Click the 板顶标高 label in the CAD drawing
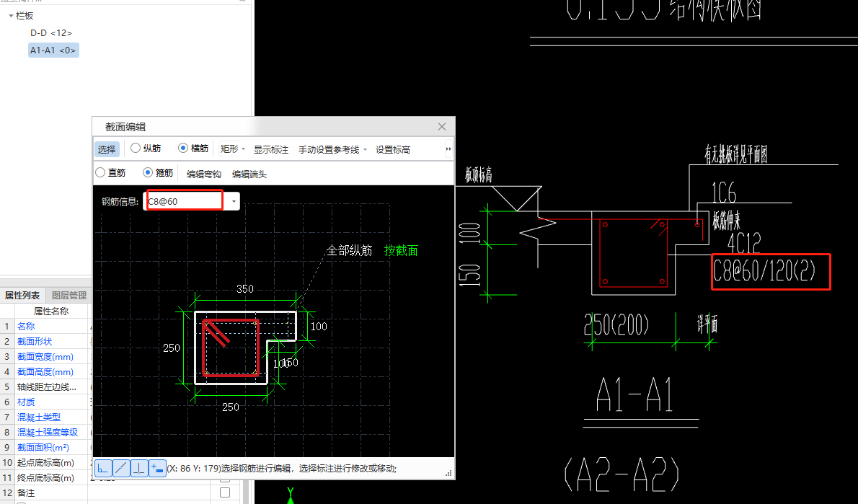 point(479,174)
